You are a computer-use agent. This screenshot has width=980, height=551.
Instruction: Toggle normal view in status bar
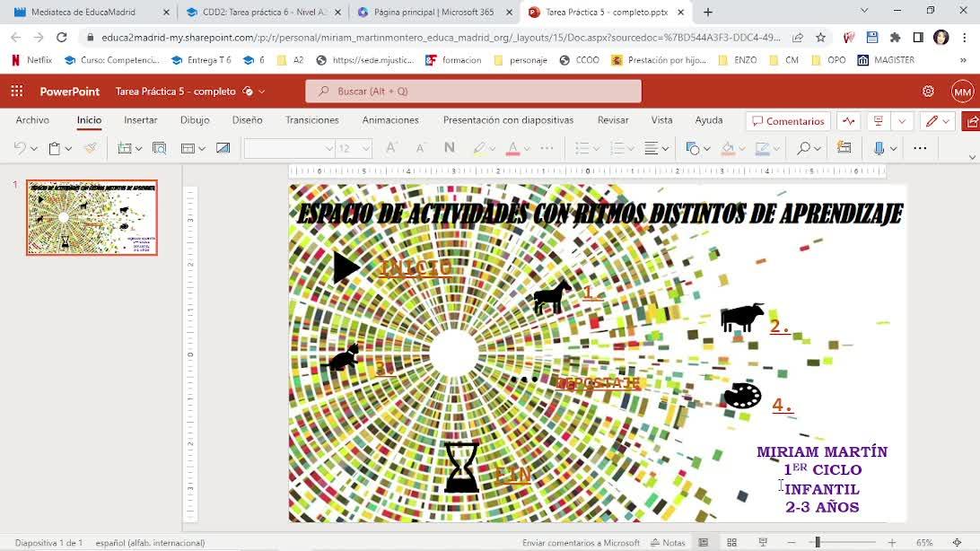pos(704,543)
